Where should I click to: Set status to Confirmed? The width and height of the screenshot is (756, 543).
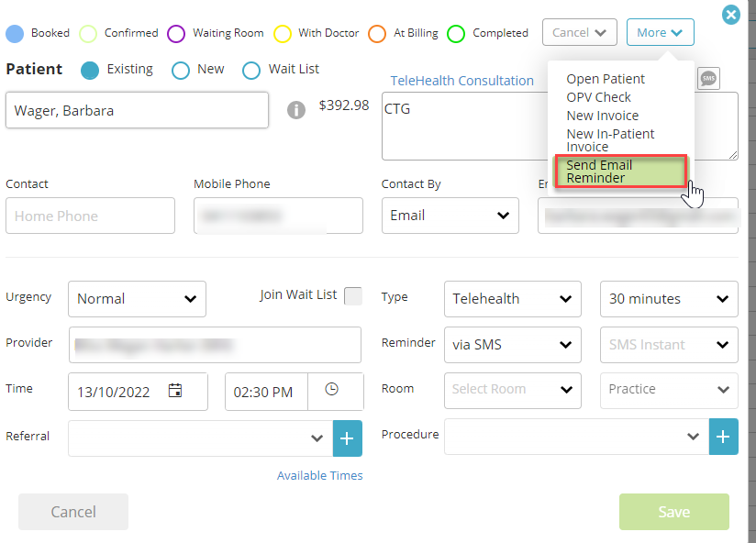pos(88,34)
